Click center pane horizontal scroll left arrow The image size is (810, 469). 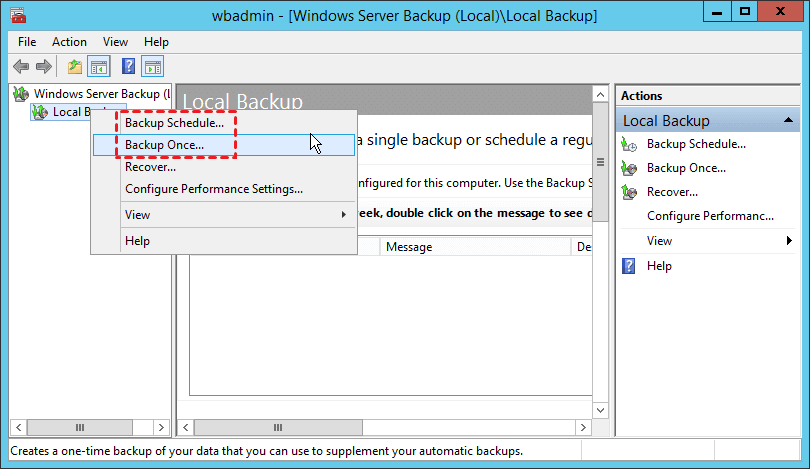pos(185,428)
